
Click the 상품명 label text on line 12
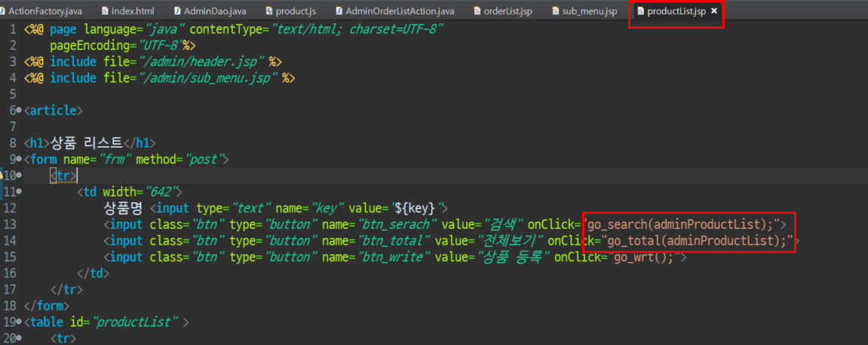pyautogui.click(x=123, y=208)
